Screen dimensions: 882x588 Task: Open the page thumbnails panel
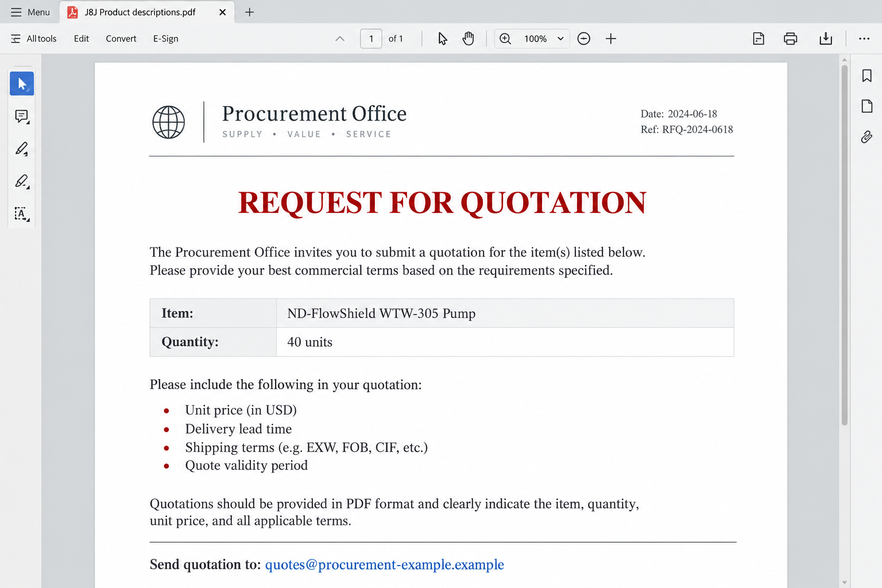(x=867, y=106)
